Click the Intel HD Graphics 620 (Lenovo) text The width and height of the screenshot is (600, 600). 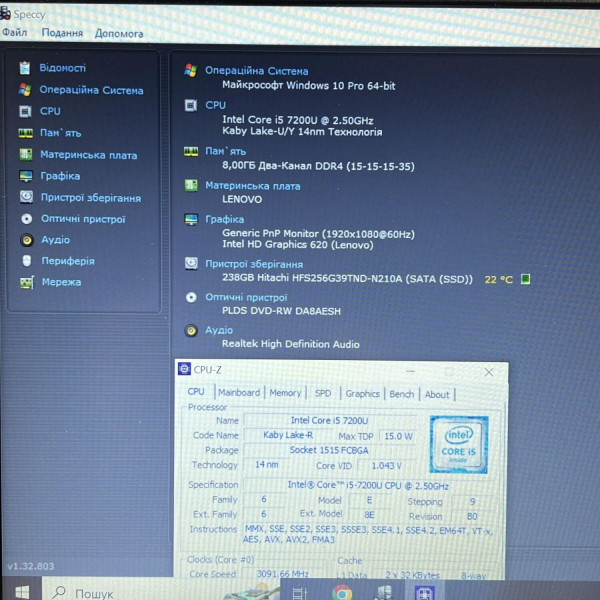pos(297,245)
